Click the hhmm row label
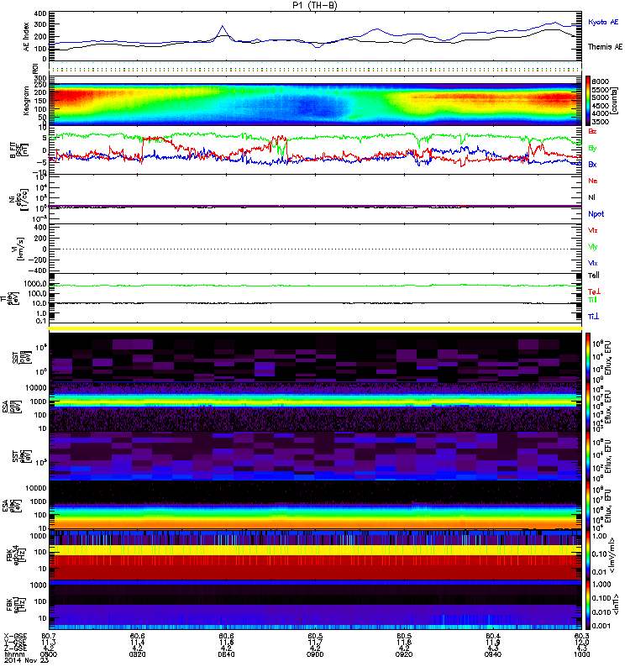Image resolution: width=630 pixels, height=672 pixels. coord(13,654)
